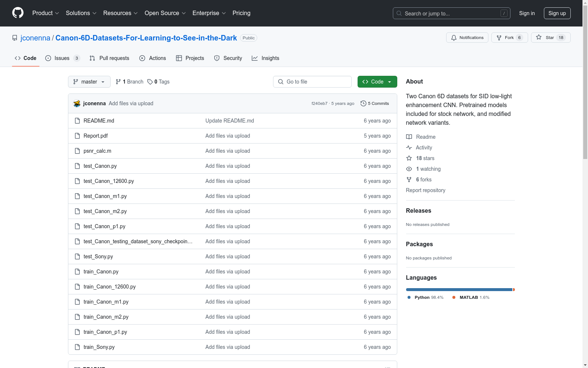Click the fork icon beside 6 forks
This screenshot has width=588, height=368.
pos(409,180)
